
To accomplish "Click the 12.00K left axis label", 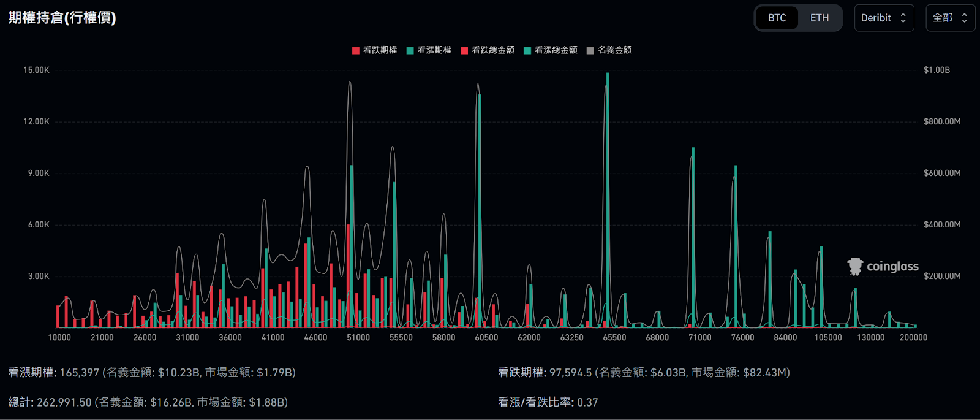I will (x=36, y=121).
